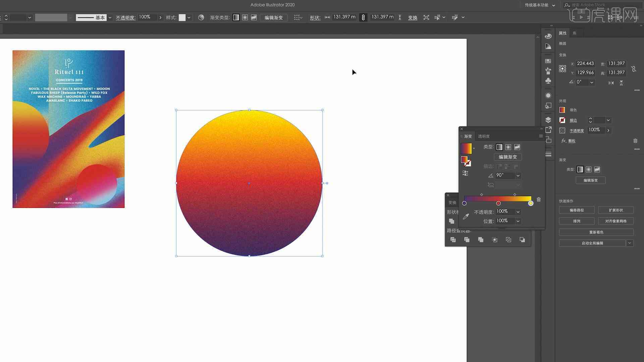The width and height of the screenshot is (644, 362).
Task: Open the 基本 brush definition dropdown
Action: pos(110,17)
